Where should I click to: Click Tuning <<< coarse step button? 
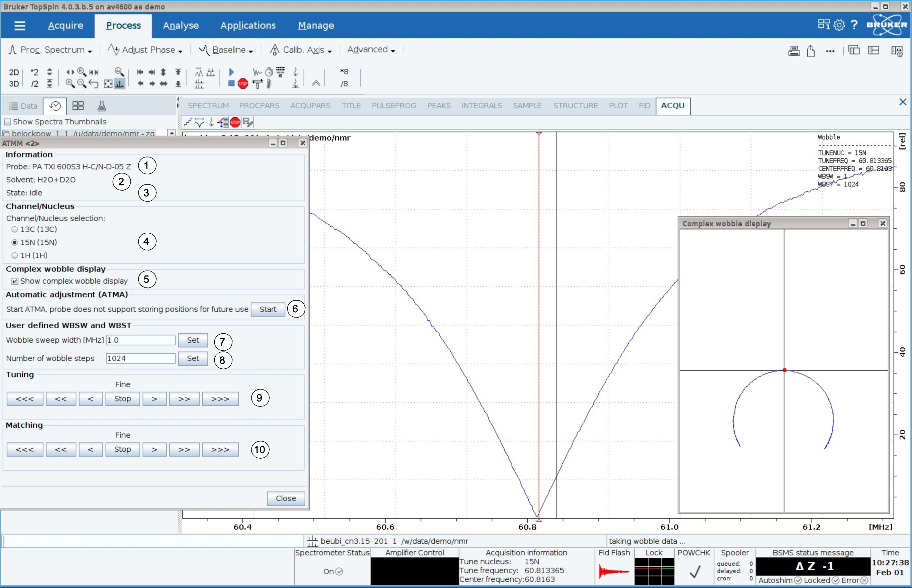point(25,398)
